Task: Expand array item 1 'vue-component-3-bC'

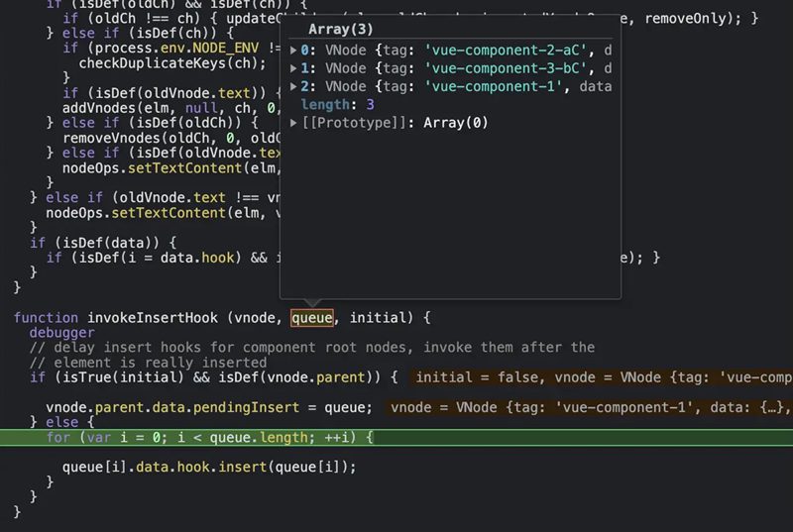Action: click(293, 67)
